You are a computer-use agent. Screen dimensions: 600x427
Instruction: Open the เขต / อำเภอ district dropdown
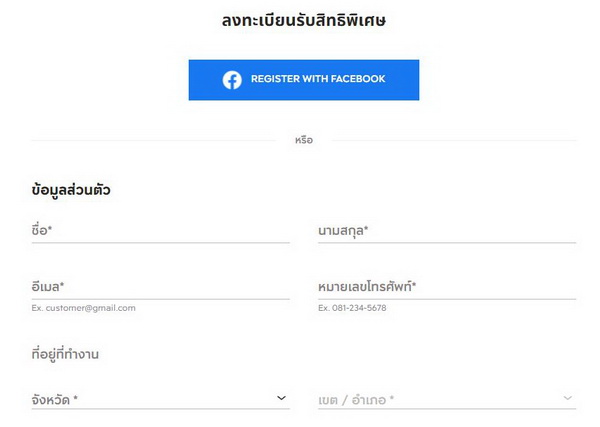[436, 399]
